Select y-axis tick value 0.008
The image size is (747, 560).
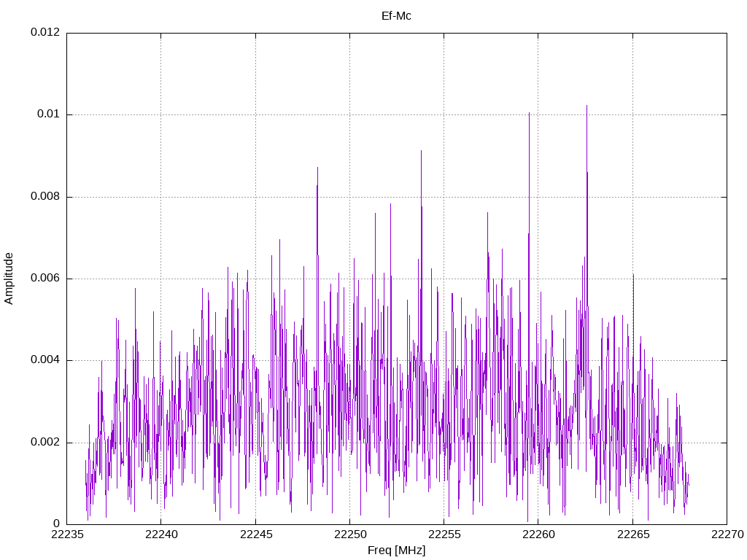coord(45,197)
